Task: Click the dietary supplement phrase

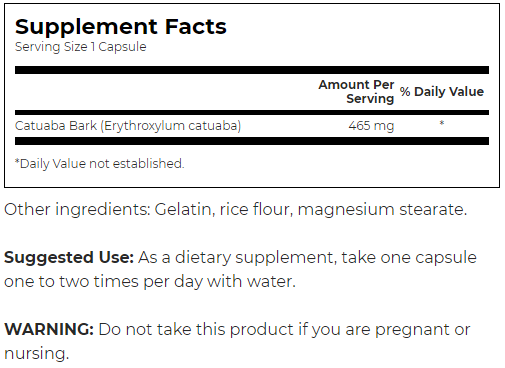Action: click(x=255, y=258)
